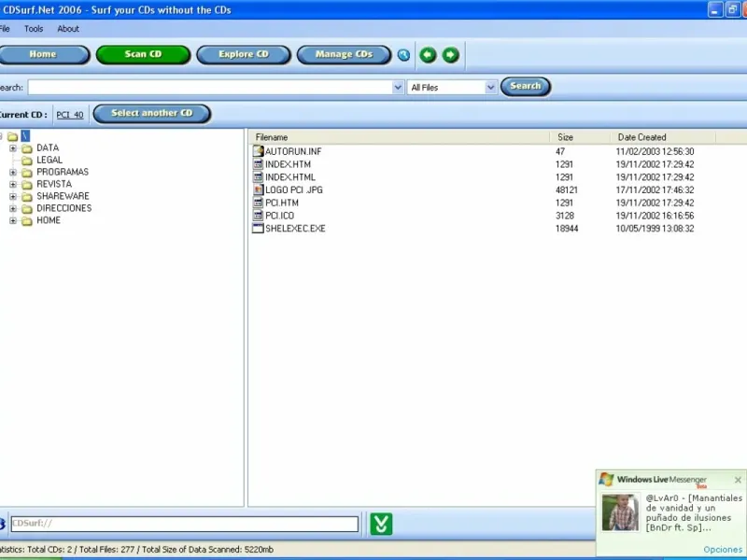Click the Home button
Screen dimensions: 747x560
[43, 54]
